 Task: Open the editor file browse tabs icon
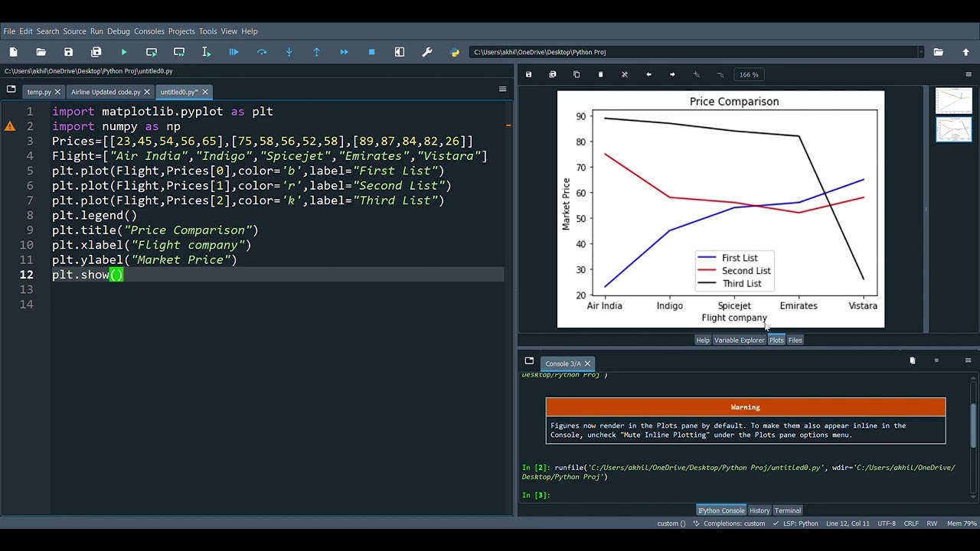pyautogui.click(x=11, y=90)
